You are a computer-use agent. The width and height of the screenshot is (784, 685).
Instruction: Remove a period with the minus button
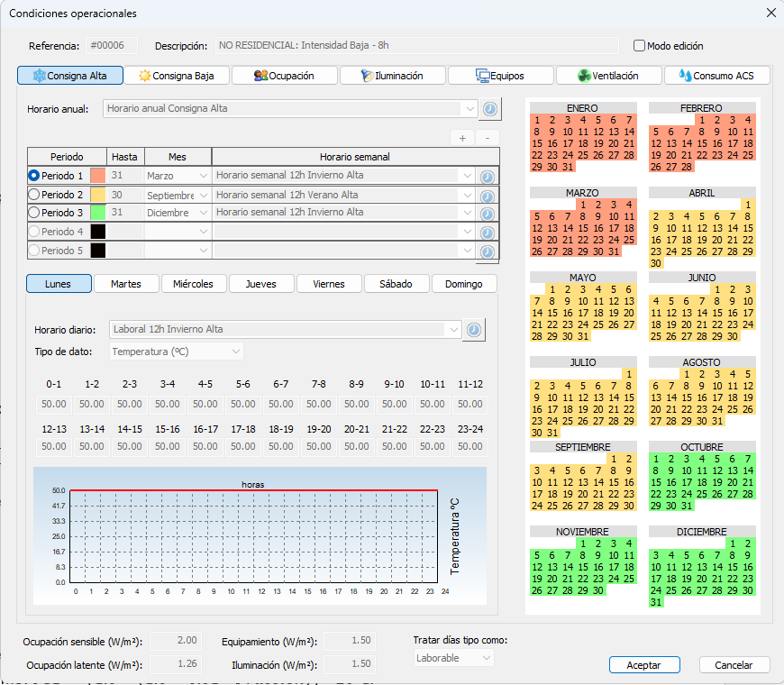488,138
